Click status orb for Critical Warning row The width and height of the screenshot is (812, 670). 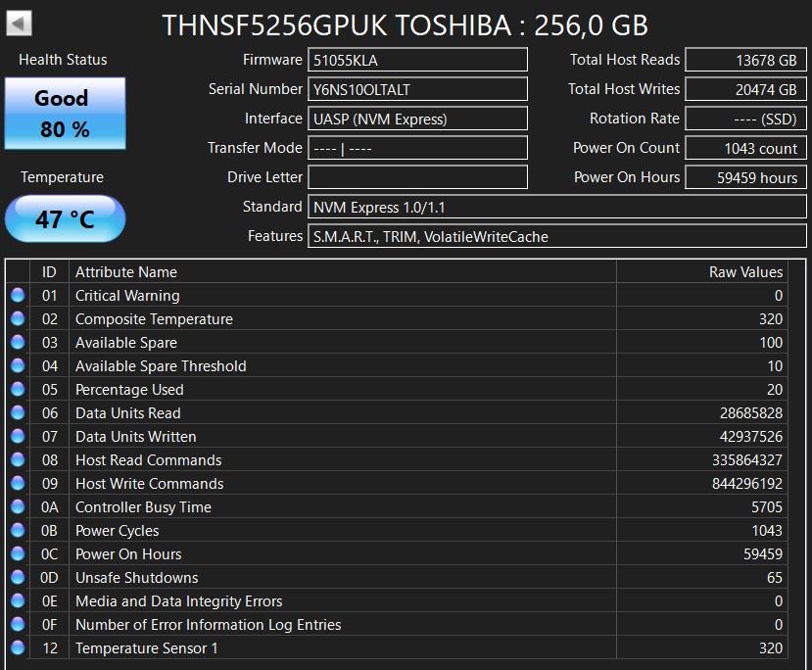coord(18,295)
